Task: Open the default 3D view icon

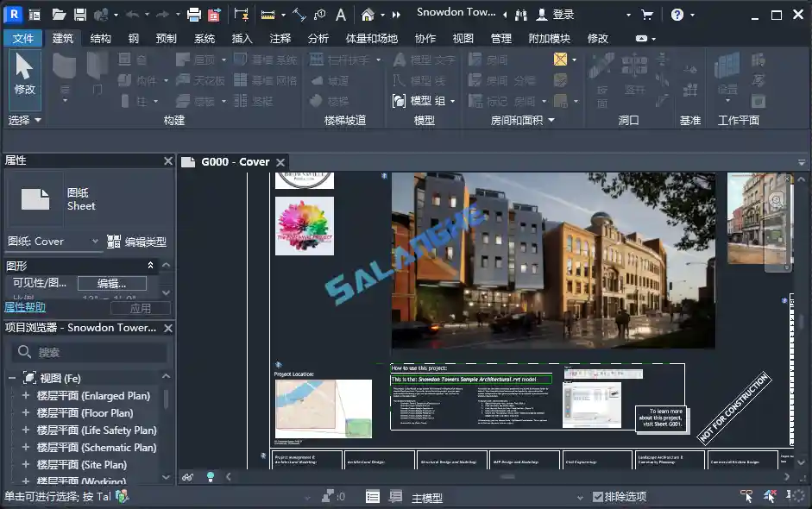Action: (367, 15)
